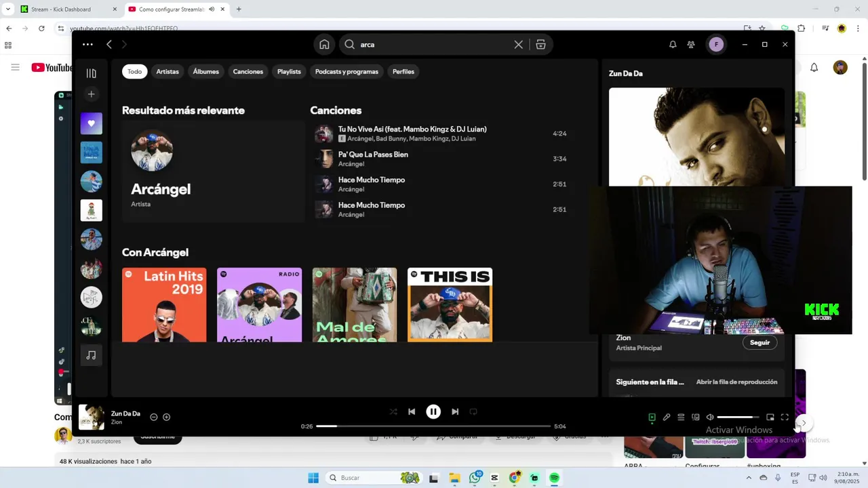Screen dimensions: 868x488
Task: Pause the current song
Action: coord(433,411)
